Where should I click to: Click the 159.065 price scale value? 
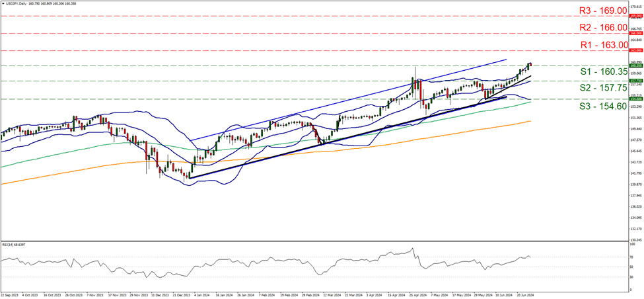click(x=635, y=73)
